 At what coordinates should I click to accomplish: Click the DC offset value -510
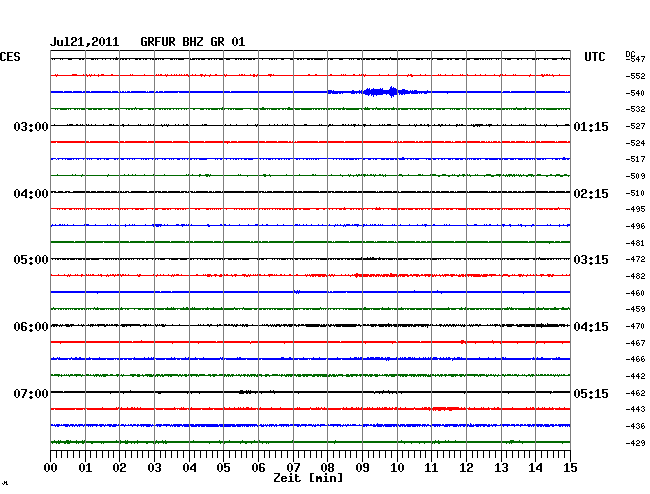coord(635,193)
